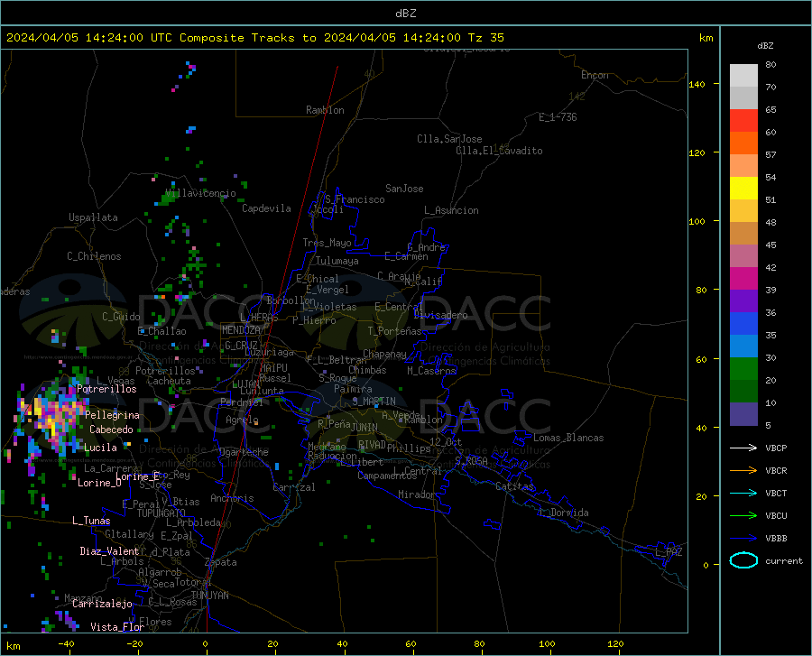Click the dBZ title at top

click(x=405, y=14)
